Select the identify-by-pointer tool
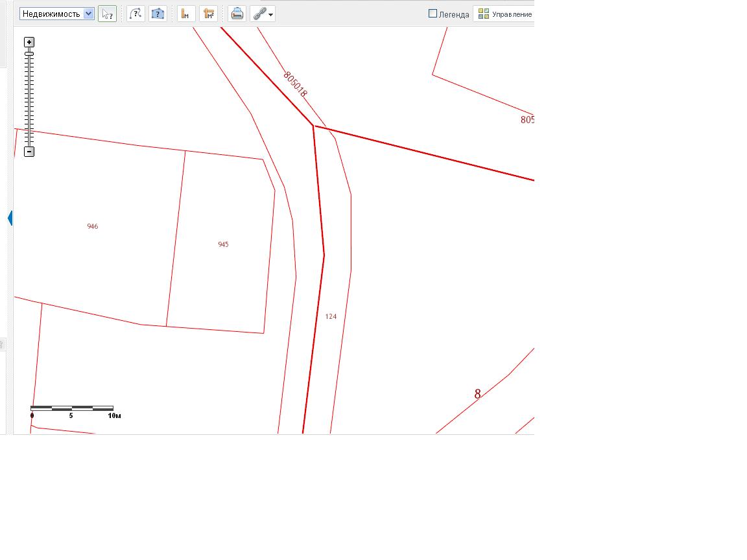Image resolution: width=747 pixels, height=560 pixels. click(107, 14)
